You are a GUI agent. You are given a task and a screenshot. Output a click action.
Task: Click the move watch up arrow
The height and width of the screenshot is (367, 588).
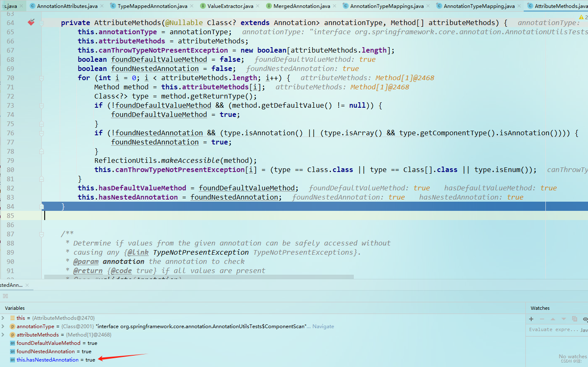(553, 319)
